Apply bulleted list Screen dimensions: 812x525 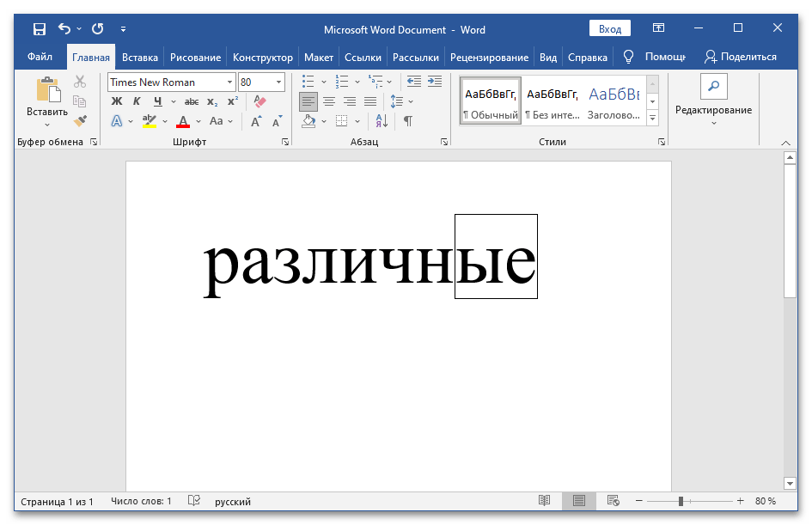(308, 82)
